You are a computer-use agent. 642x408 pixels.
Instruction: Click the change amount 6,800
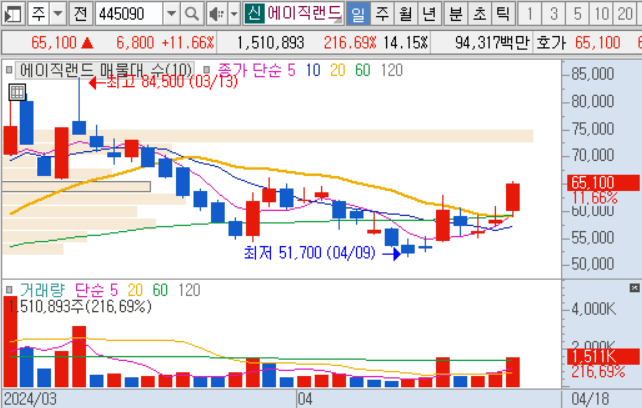pyautogui.click(x=135, y=43)
